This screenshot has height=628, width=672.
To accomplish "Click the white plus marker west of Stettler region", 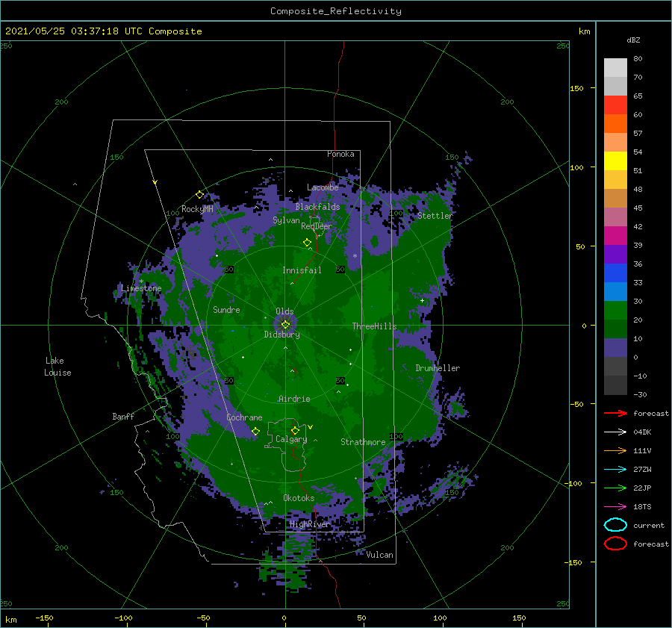I will (x=422, y=300).
